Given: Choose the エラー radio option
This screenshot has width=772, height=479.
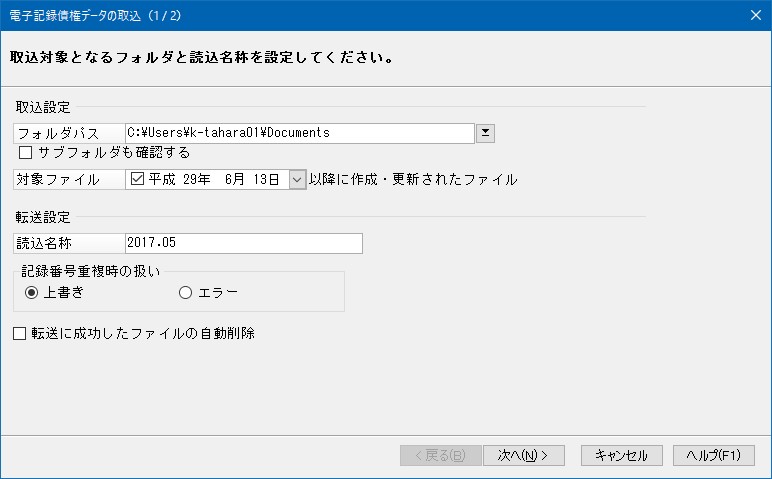Looking at the screenshot, I should (x=184, y=293).
